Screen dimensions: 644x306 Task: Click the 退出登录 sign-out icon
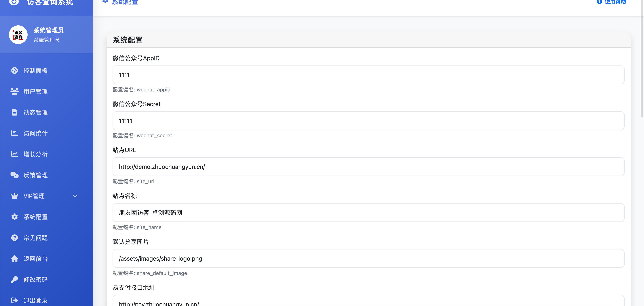tap(15, 300)
